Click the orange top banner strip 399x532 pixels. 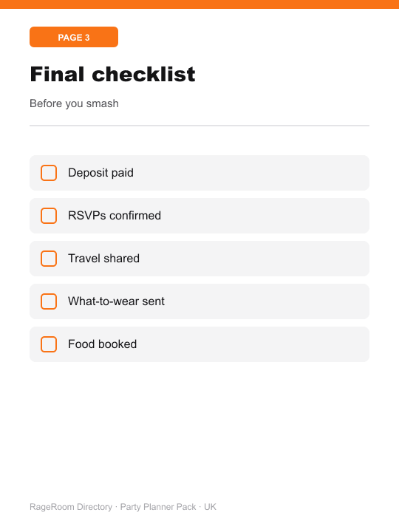tap(199, 4)
